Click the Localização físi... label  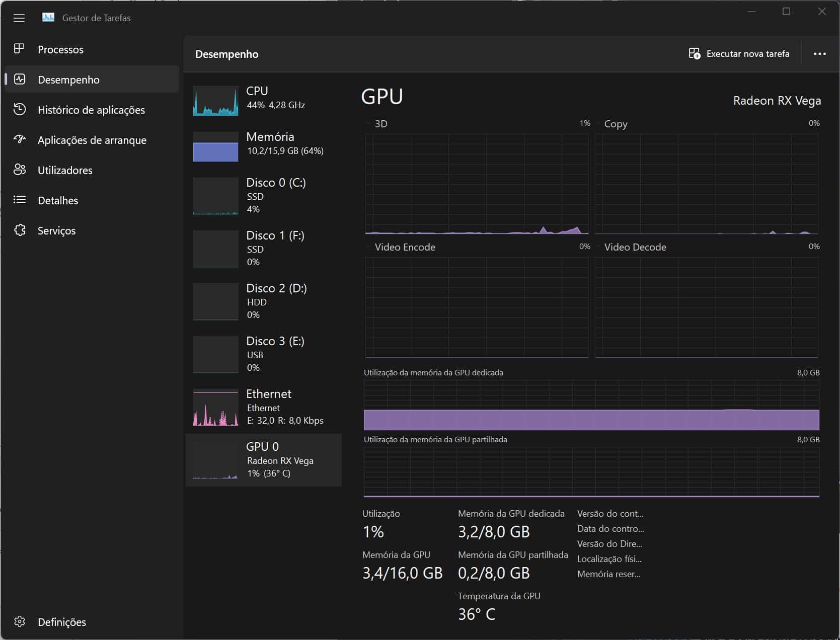pyautogui.click(x=609, y=559)
